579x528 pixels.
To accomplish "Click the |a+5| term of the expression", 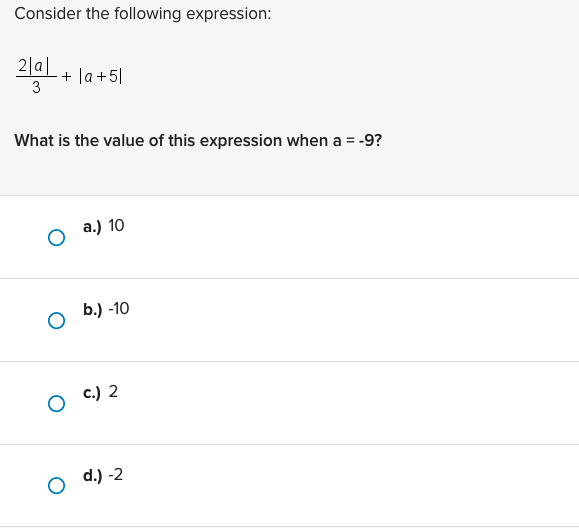I will tap(100, 76).
